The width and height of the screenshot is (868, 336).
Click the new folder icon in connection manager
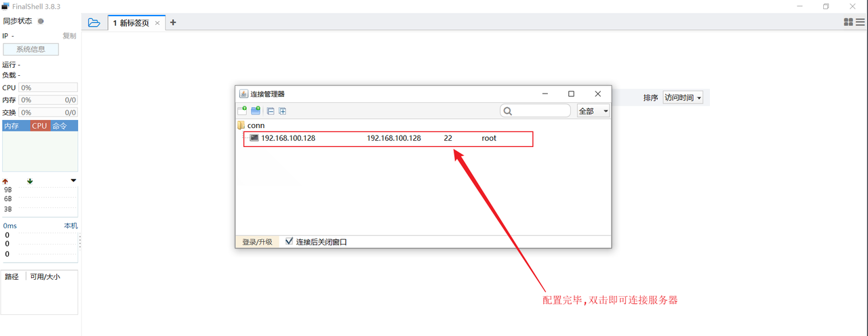(x=256, y=111)
